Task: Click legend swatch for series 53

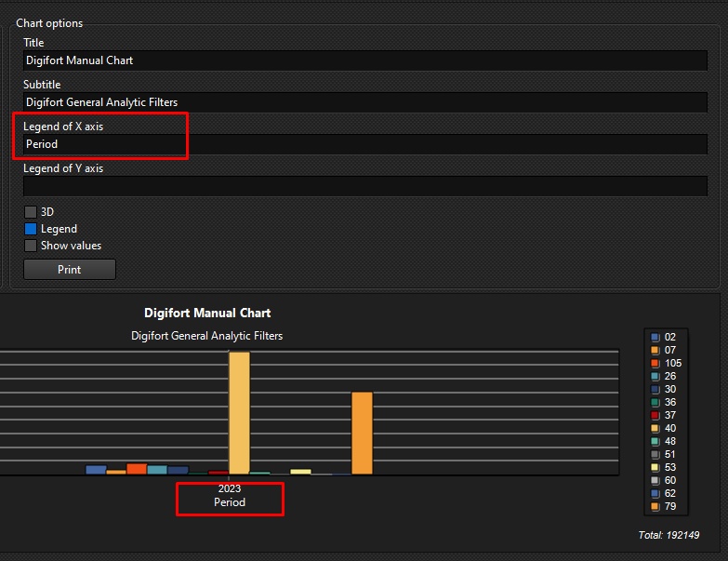Action: click(x=655, y=467)
